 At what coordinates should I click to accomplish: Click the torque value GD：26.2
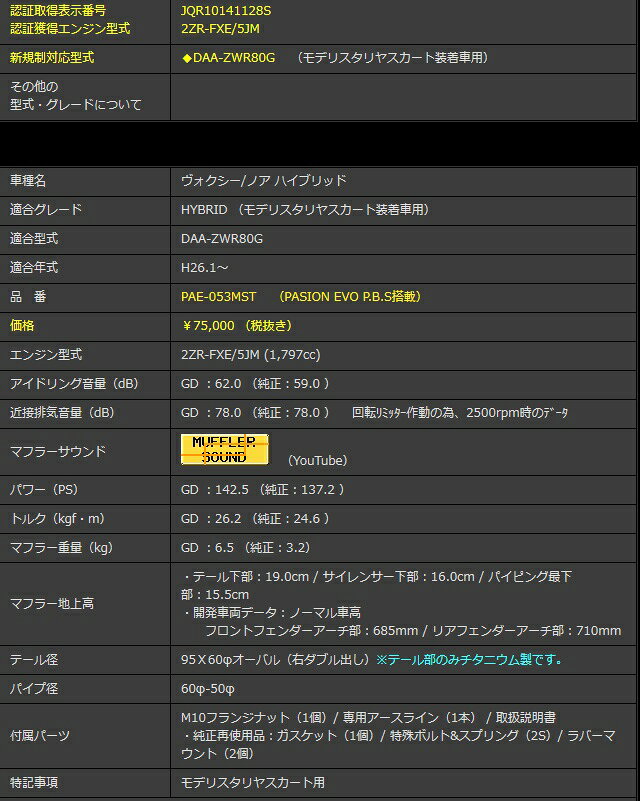pos(213,518)
